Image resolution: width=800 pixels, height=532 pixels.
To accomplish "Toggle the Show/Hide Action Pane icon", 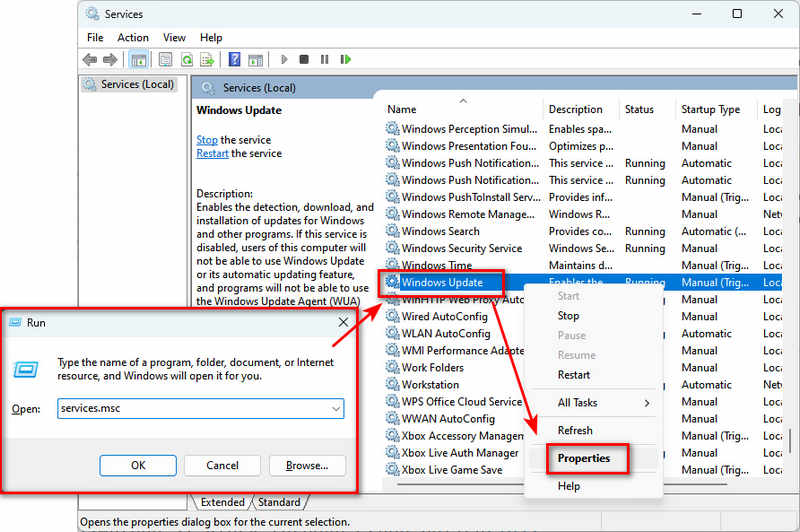I will [x=255, y=60].
